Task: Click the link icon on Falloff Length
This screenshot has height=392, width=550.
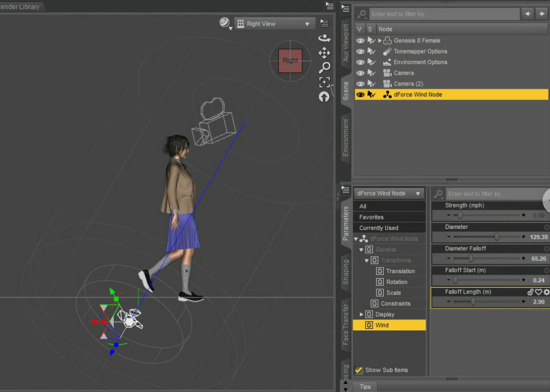Action: [530, 292]
